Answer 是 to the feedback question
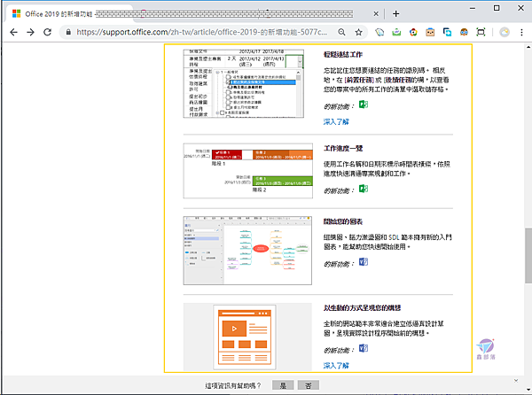The width and height of the screenshot is (532, 395). point(283,385)
